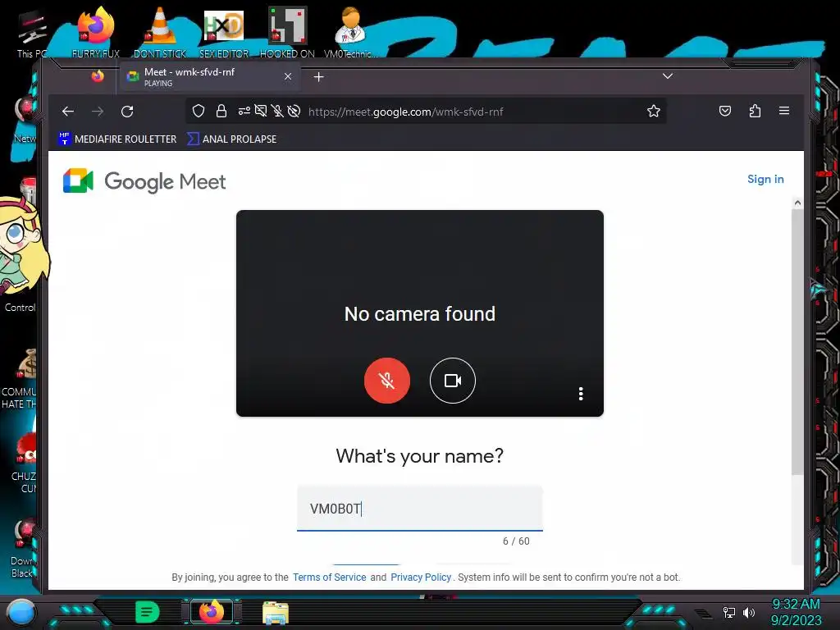Click the blocked microphone permission icon
Viewport: 840px width, 630px height.
277,111
